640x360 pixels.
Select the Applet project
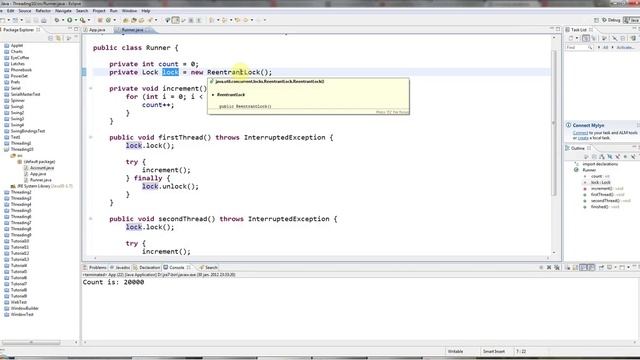[13, 45]
